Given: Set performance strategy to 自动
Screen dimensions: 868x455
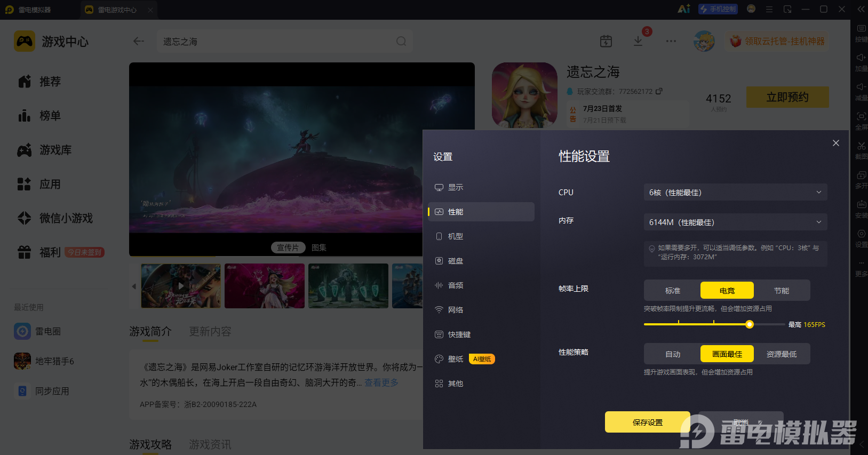Looking at the screenshot, I should [672, 354].
